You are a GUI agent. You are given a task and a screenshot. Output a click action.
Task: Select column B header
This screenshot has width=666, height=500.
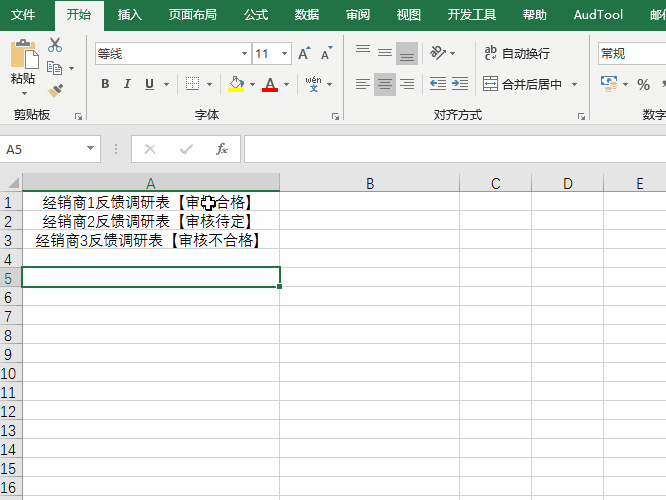(370, 183)
